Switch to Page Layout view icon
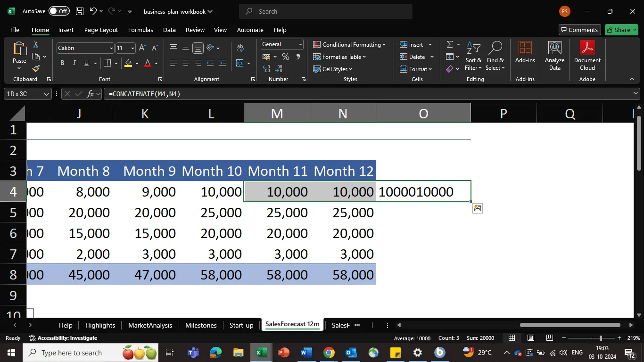The height and width of the screenshot is (362, 644). click(531, 338)
